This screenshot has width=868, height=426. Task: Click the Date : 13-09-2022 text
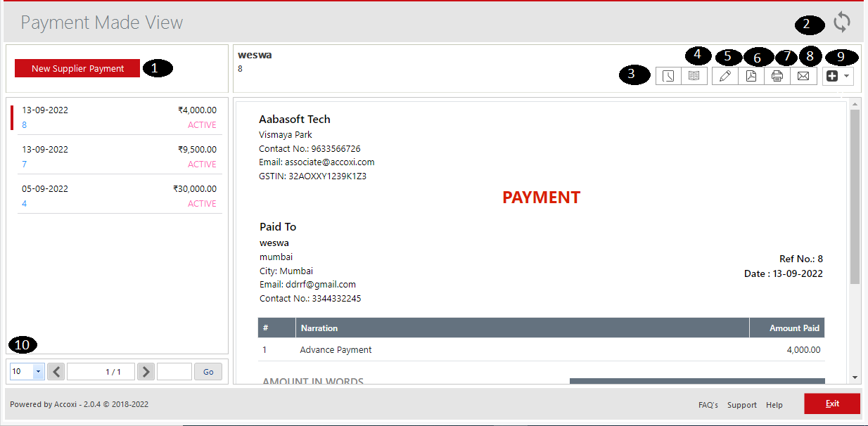[784, 273]
